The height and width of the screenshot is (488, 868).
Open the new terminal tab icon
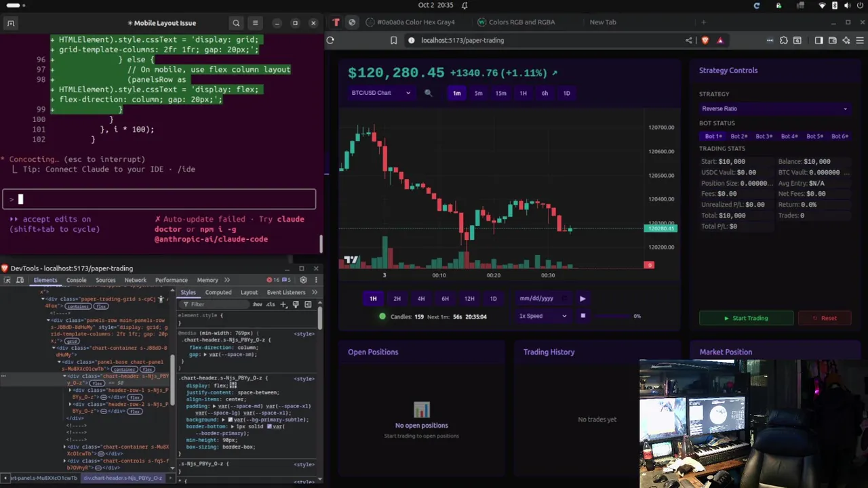point(11,23)
